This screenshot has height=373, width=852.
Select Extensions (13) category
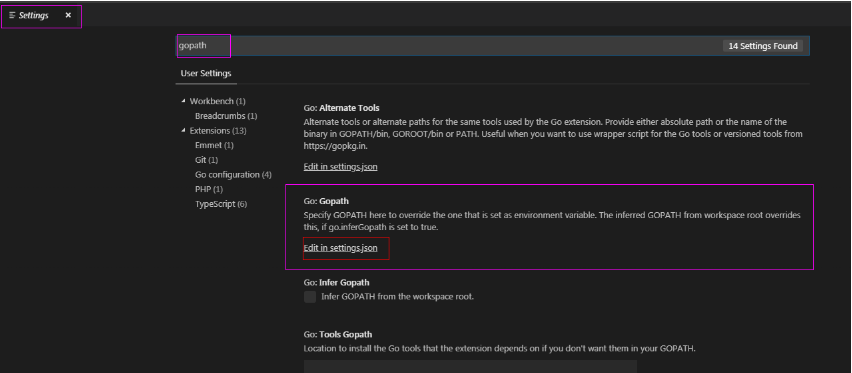[x=218, y=130]
